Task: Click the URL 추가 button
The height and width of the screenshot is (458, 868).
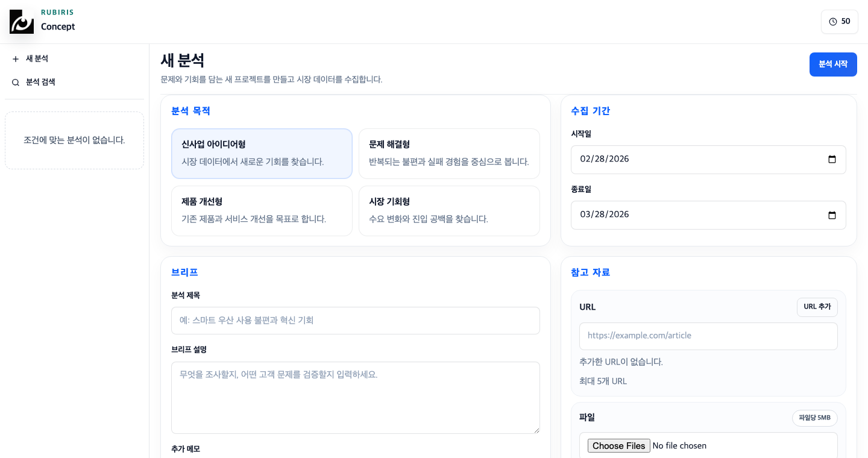Action: tap(817, 307)
